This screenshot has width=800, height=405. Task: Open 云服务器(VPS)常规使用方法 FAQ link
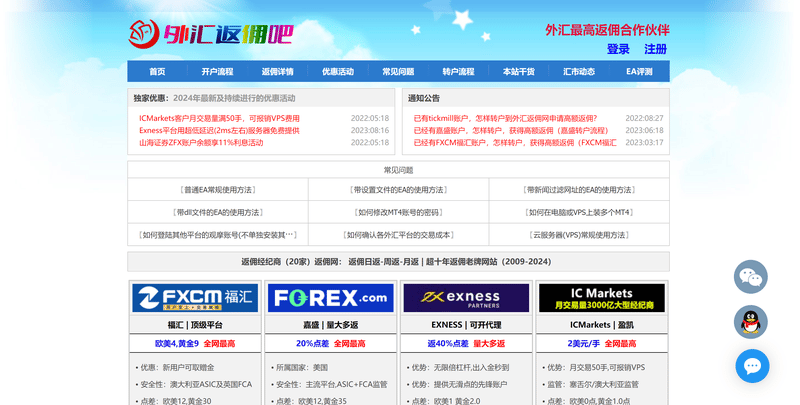[579, 235]
